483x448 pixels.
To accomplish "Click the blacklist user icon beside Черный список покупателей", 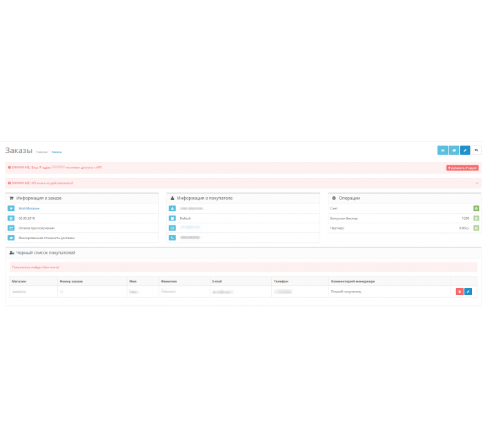I will [x=12, y=253].
